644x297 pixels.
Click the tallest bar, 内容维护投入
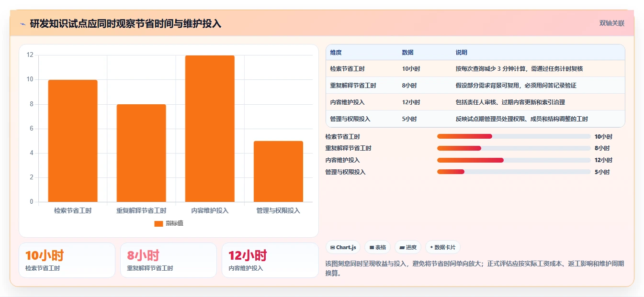(x=210, y=129)
